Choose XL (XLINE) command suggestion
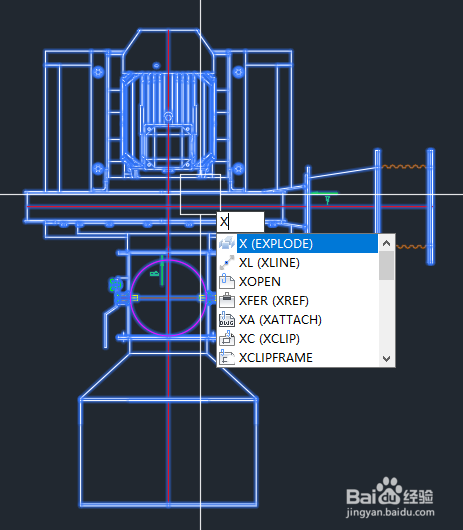Screen dimensions: 463x530 click(298, 262)
